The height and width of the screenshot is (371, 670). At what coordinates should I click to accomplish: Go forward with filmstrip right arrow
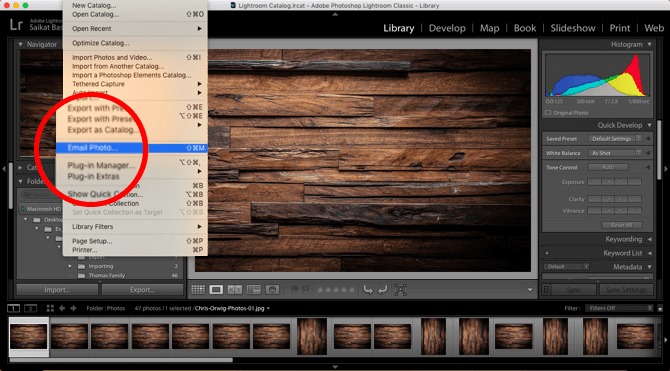pos(73,308)
